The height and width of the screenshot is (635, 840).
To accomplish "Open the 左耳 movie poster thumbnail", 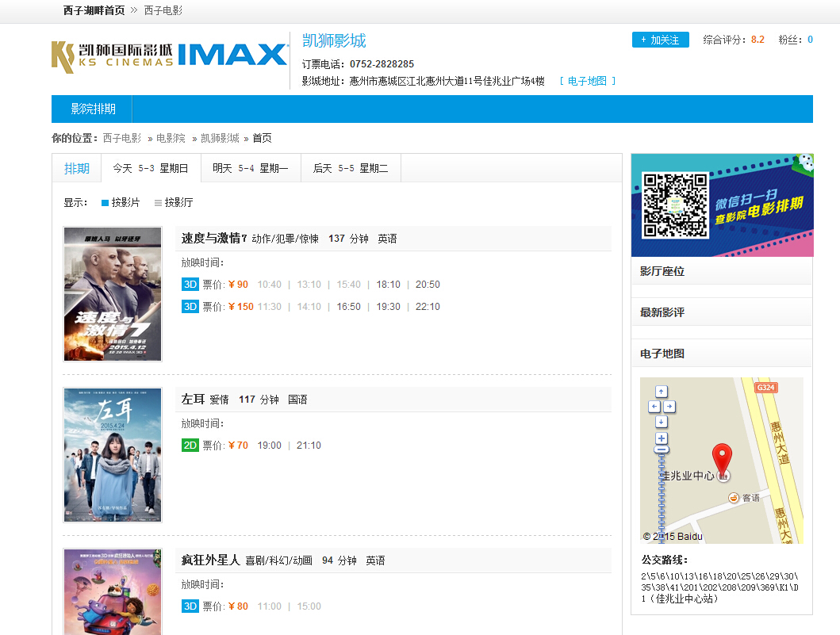I will click(112, 454).
